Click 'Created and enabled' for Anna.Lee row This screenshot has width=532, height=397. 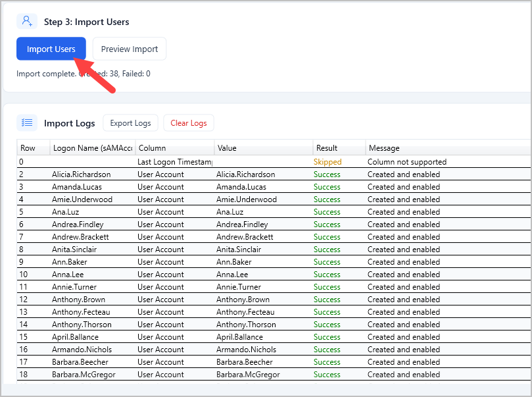click(404, 275)
